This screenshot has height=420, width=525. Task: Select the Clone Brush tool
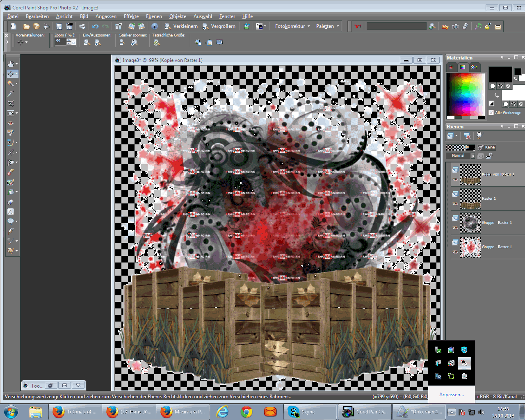pyautogui.click(x=11, y=143)
